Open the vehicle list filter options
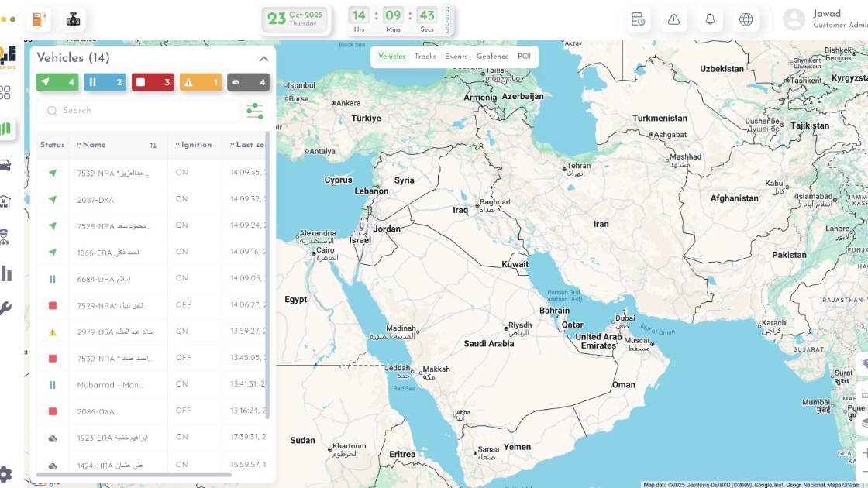Screen dimensions: 868x488 pyautogui.click(x=255, y=111)
